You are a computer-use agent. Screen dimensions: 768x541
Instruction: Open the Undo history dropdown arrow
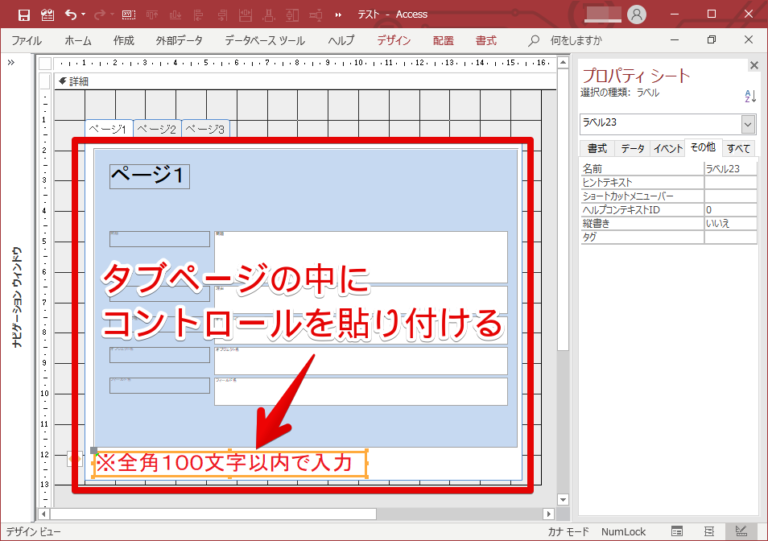[83, 15]
